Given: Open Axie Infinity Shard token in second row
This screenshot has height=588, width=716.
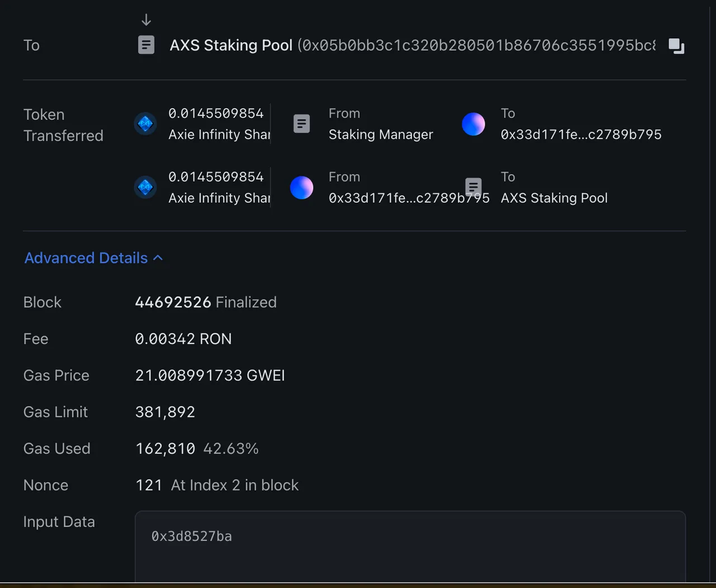Looking at the screenshot, I should [x=219, y=198].
